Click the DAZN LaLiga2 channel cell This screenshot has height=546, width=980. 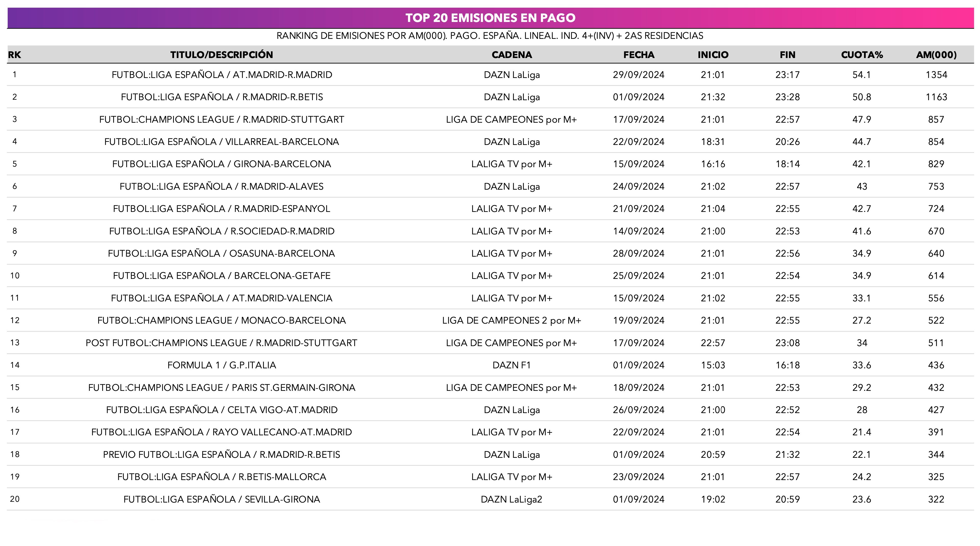(511, 499)
